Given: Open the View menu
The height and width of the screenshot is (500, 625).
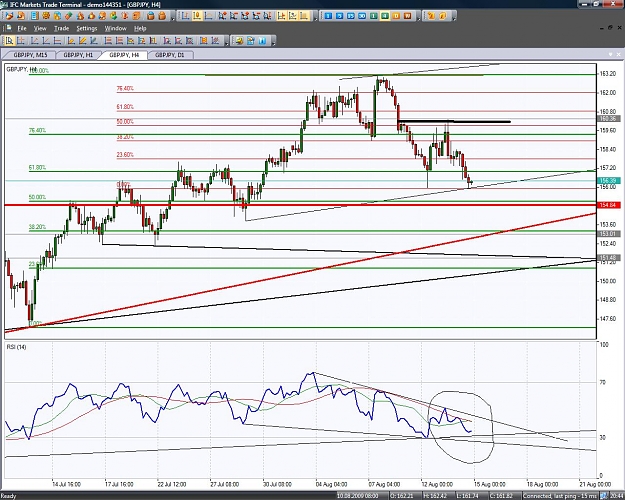Looking at the screenshot, I should [40, 28].
